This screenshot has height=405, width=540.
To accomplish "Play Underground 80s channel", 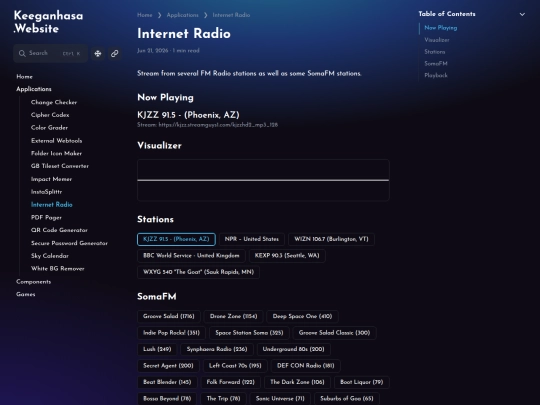I will click(293, 349).
